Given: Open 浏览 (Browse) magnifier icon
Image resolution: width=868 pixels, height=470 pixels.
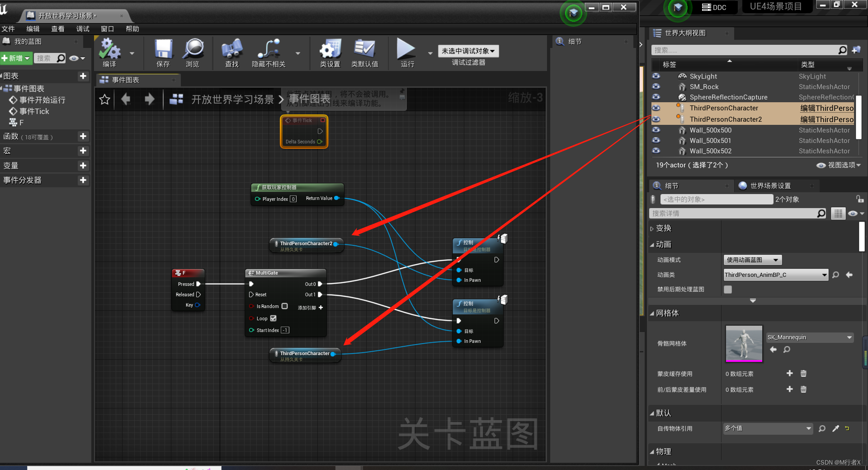Looking at the screenshot, I should 193,49.
